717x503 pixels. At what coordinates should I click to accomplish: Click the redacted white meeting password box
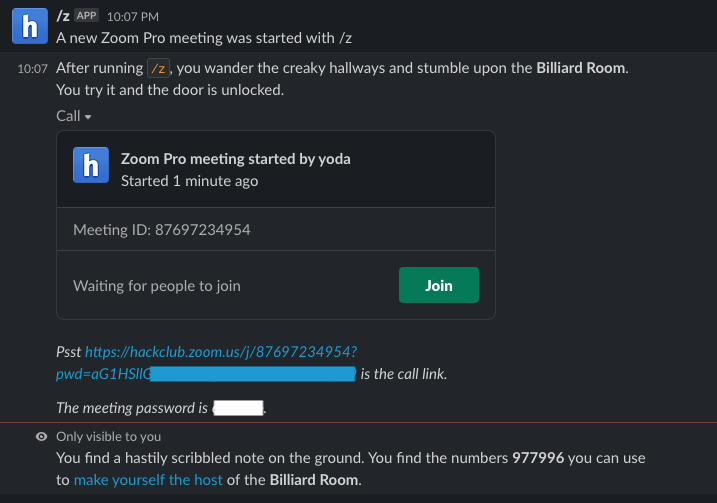pos(238,408)
